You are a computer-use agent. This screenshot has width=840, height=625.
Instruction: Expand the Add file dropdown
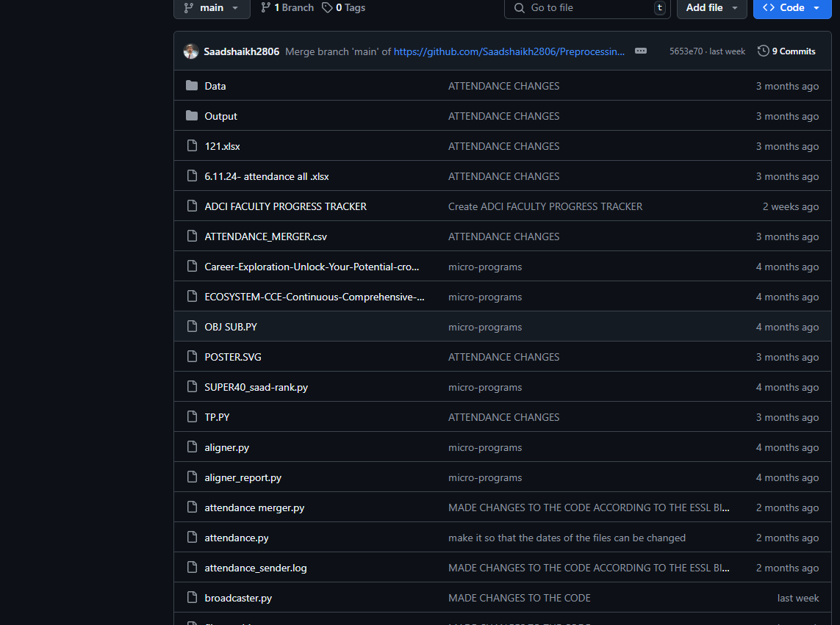[711, 8]
